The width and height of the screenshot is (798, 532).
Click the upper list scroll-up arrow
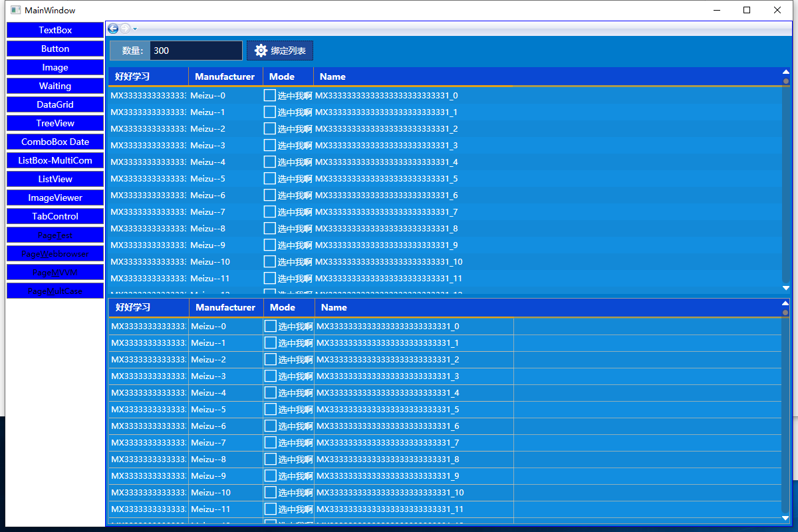[x=786, y=72]
